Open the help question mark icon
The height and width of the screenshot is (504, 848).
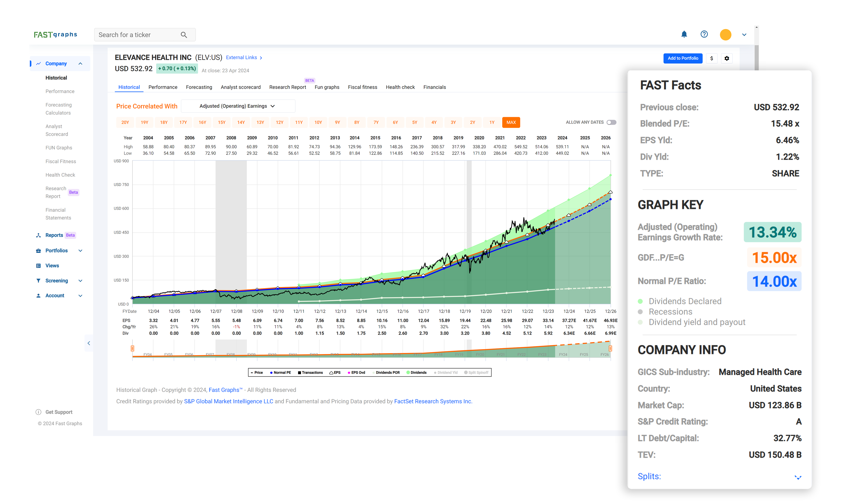pos(704,34)
